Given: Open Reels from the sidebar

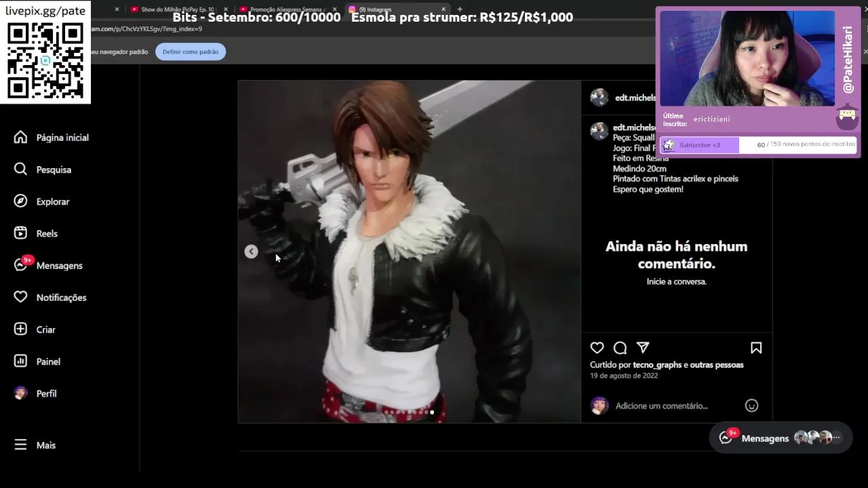Looking at the screenshot, I should coord(36,233).
